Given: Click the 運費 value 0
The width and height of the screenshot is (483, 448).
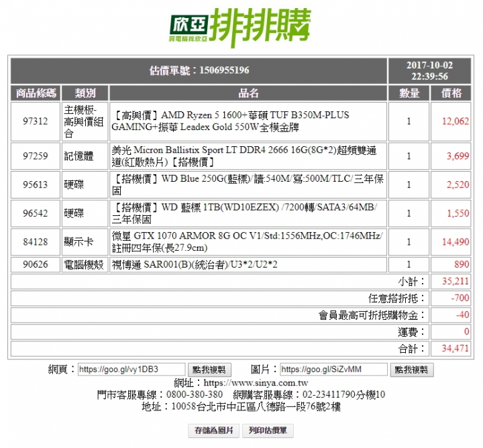Looking at the screenshot, I should pyautogui.click(x=466, y=332).
